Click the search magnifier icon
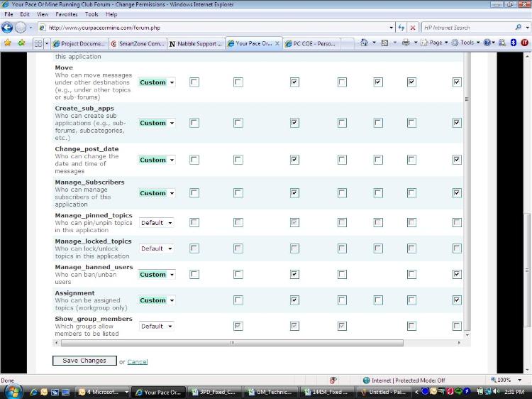 (519, 28)
